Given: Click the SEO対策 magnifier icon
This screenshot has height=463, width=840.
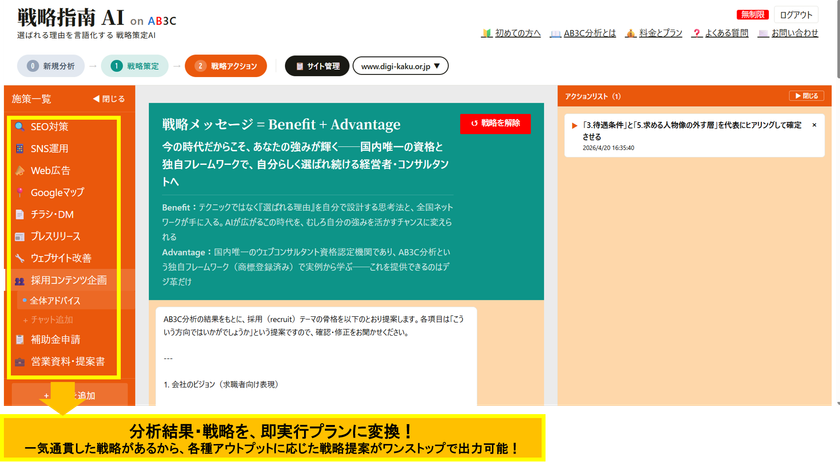Looking at the screenshot, I should click(x=20, y=127).
